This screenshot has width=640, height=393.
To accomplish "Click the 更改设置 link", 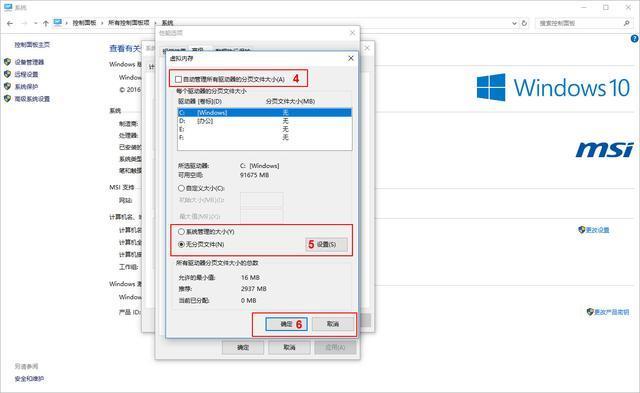I will 598,230.
